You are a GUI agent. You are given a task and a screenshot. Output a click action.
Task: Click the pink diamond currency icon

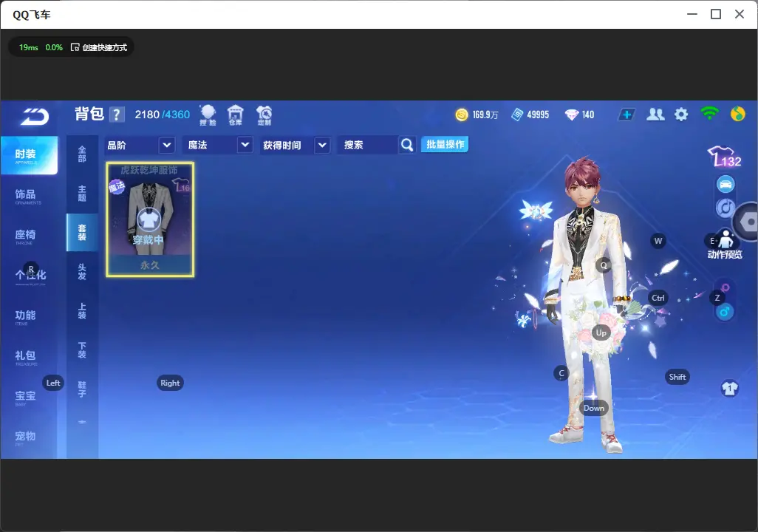click(571, 115)
